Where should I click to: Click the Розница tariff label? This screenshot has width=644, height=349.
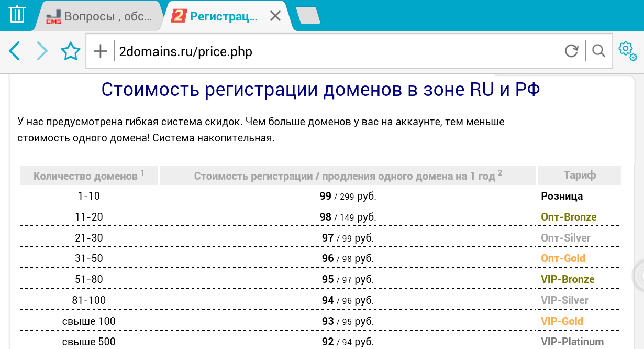click(562, 196)
